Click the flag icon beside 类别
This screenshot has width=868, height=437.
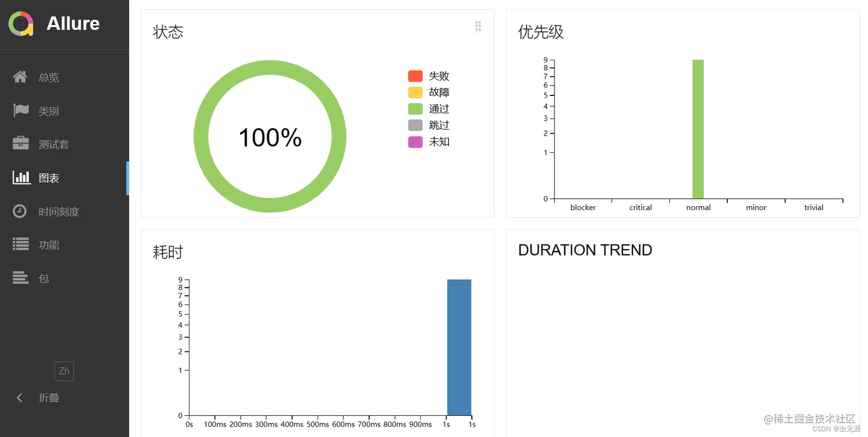point(21,110)
